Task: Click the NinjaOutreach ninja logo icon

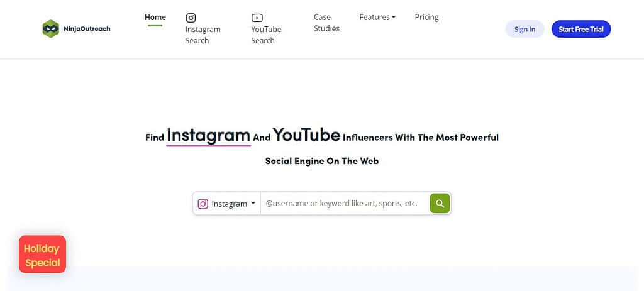Action: pos(51,29)
